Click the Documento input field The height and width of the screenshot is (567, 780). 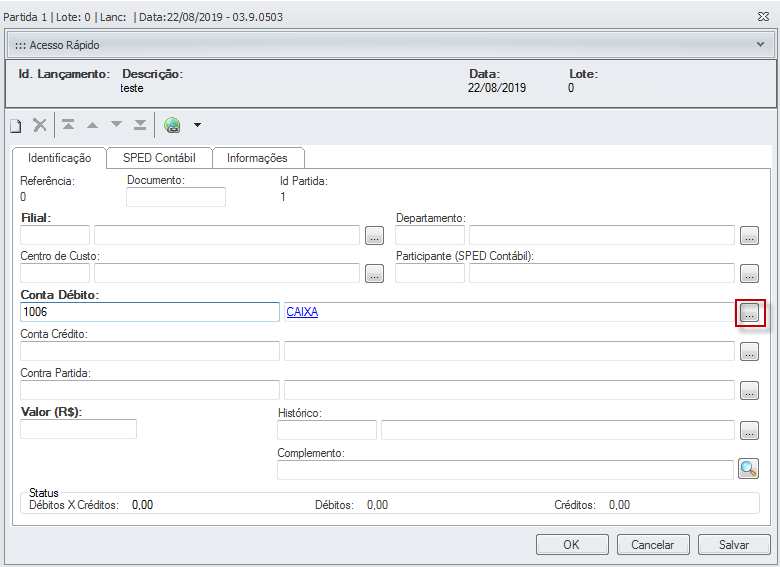pos(176,197)
